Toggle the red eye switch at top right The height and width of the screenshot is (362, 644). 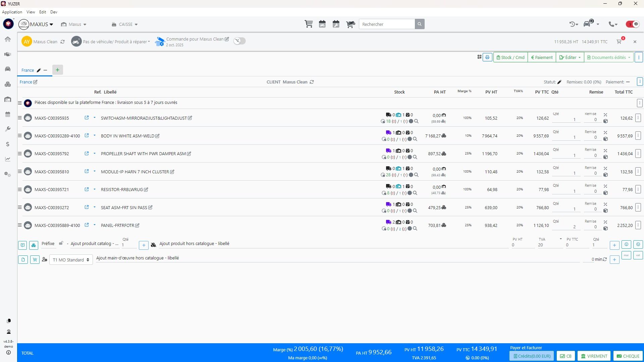click(x=633, y=24)
